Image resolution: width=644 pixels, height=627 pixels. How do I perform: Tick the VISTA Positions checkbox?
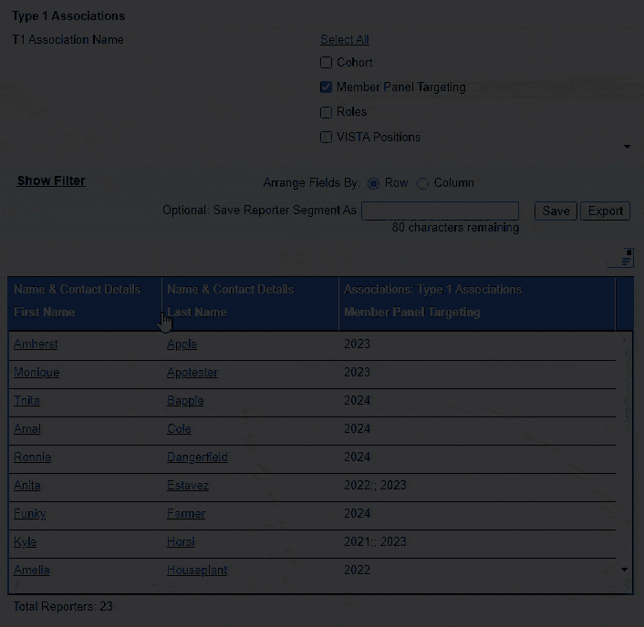pos(326,138)
